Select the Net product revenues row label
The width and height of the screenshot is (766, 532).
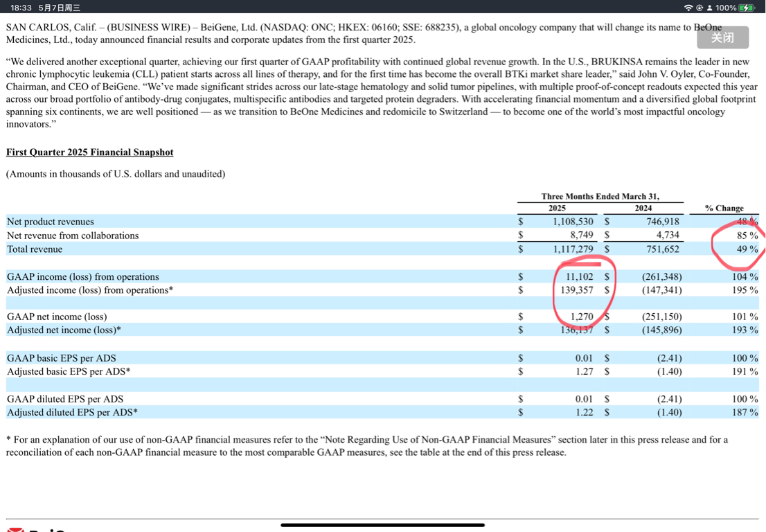[51, 221]
